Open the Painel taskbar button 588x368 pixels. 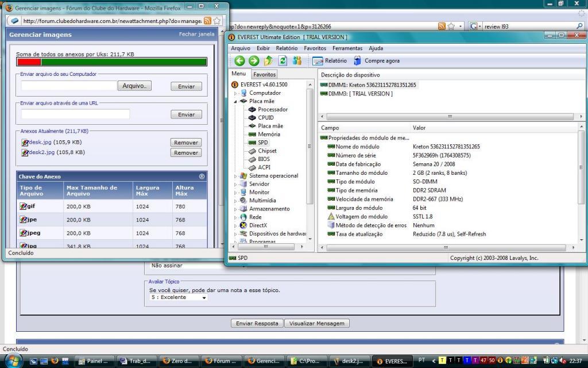[x=94, y=361]
